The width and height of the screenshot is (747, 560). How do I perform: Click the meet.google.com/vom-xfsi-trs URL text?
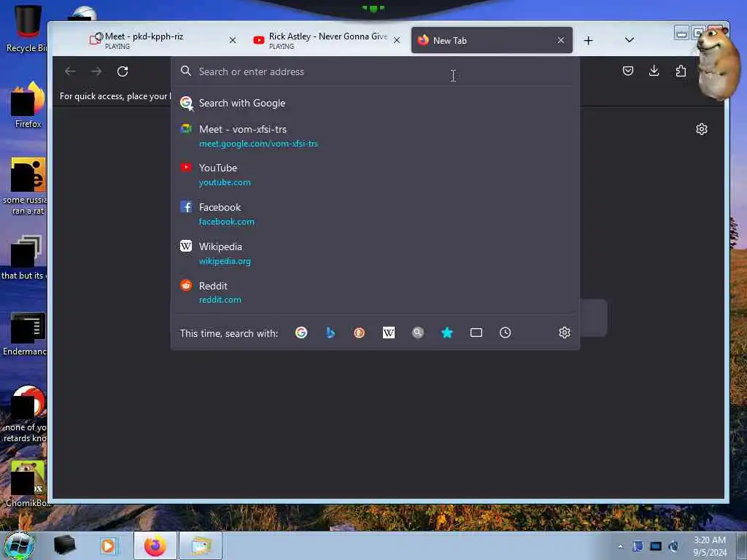tap(258, 144)
